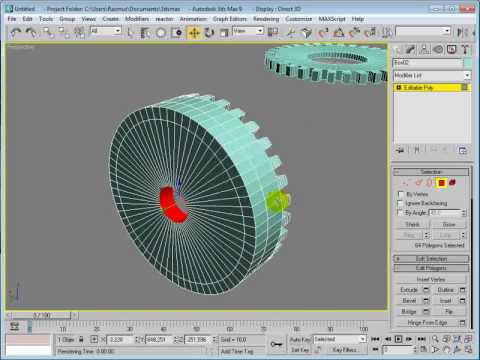Image resolution: width=480 pixels, height=360 pixels.
Task: Open the Modifier List dropdown
Action: pos(432,76)
